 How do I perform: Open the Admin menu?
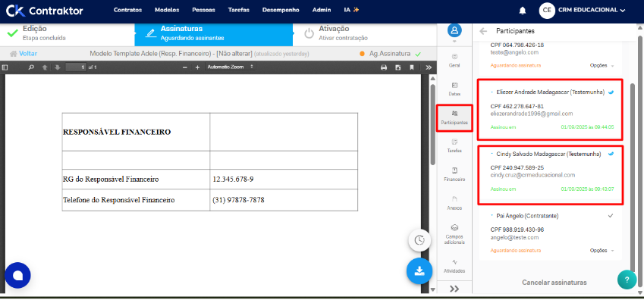coord(322,11)
